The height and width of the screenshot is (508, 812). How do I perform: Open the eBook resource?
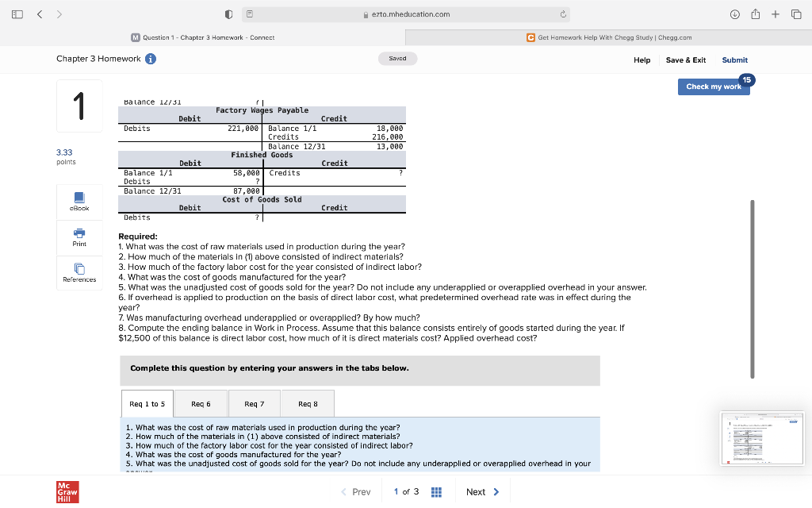point(79,202)
